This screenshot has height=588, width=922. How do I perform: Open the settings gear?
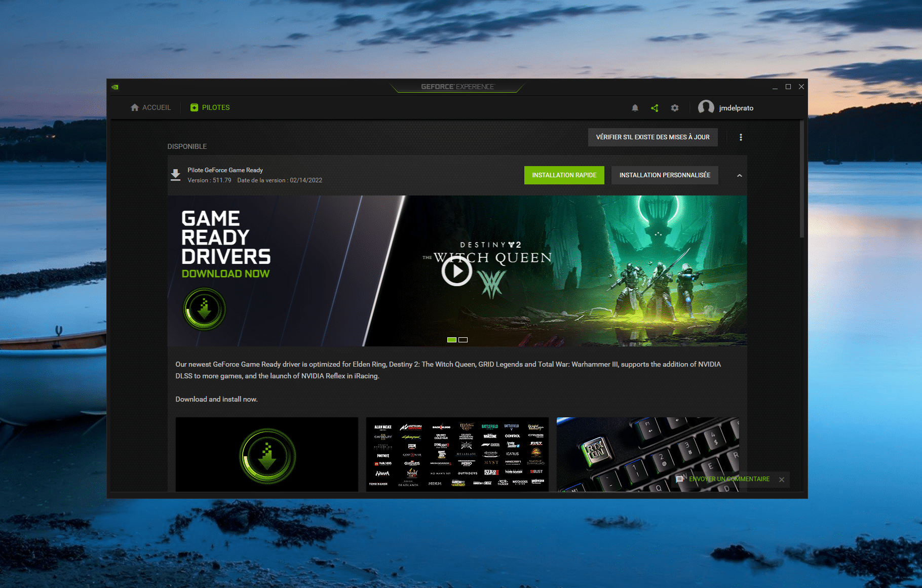pyautogui.click(x=675, y=108)
